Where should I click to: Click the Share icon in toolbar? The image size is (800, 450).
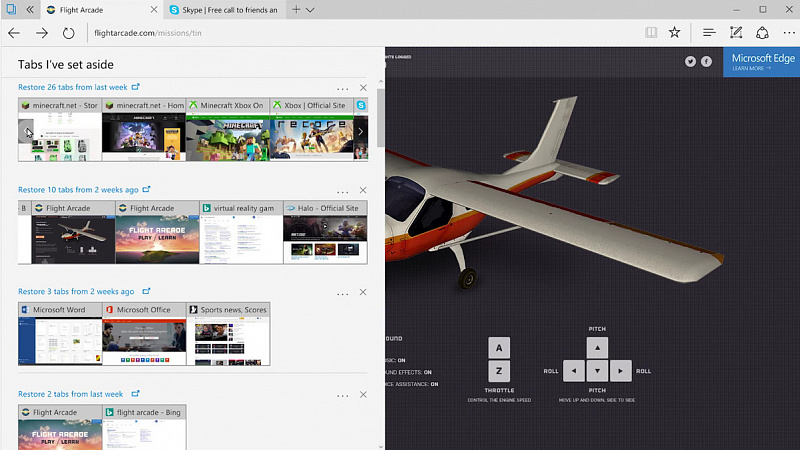762,33
